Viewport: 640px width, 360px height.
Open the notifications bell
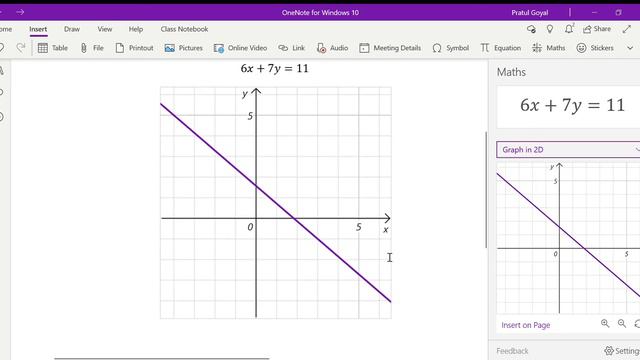tap(569, 29)
